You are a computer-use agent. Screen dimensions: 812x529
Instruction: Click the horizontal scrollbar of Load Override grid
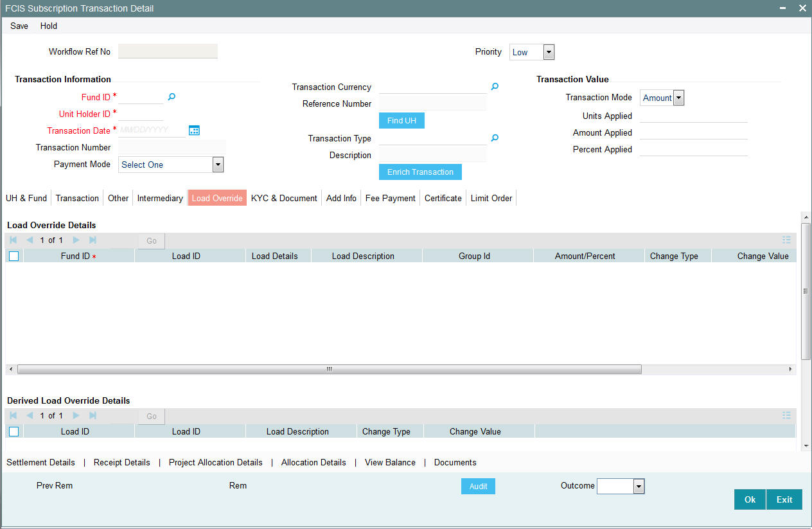tap(330, 369)
